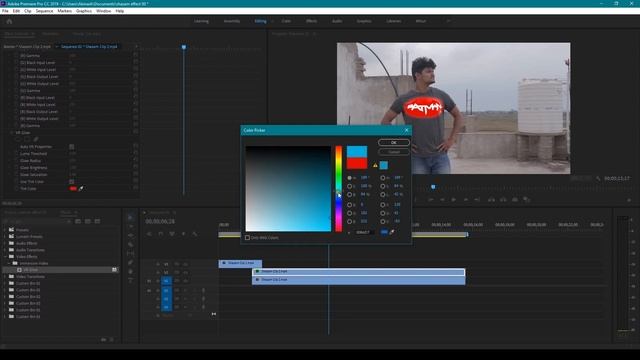Click the timeline timecode 00:00:06:28

click(160, 221)
